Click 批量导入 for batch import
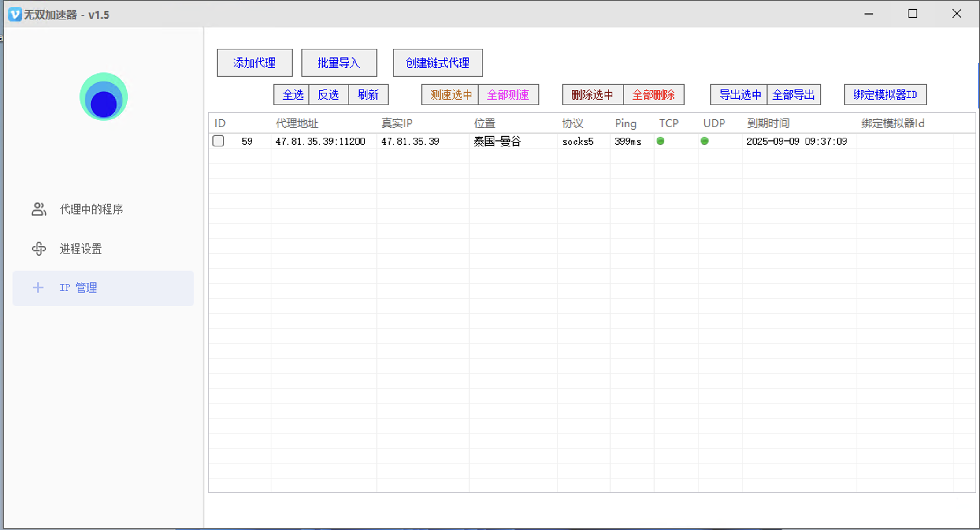 click(x=339, y=63)
